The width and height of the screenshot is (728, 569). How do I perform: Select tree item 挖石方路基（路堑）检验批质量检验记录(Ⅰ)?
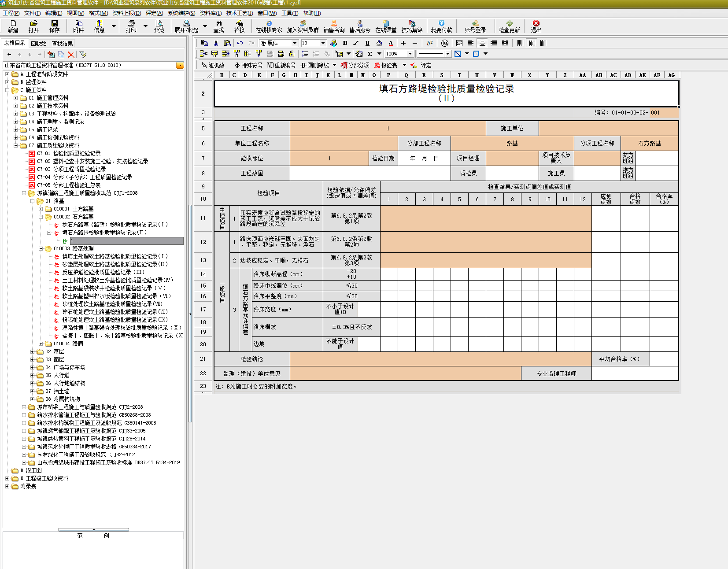115,225
